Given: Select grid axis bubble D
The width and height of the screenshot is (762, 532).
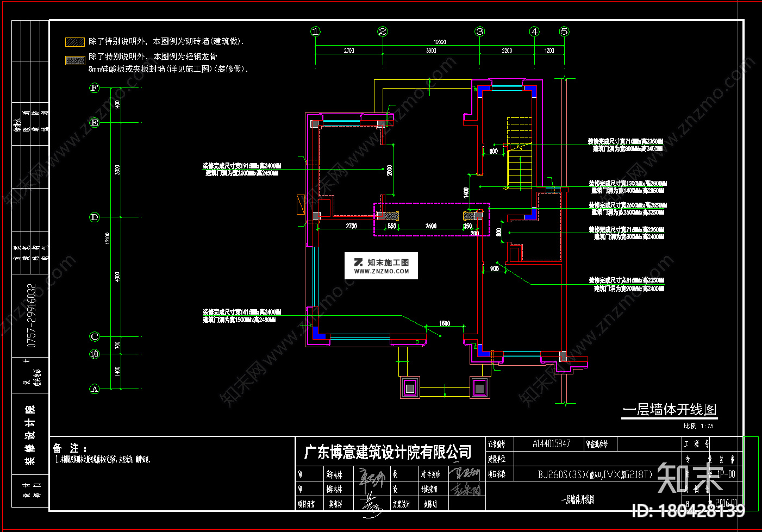Looking at the screenshot, I should (95, 217).
